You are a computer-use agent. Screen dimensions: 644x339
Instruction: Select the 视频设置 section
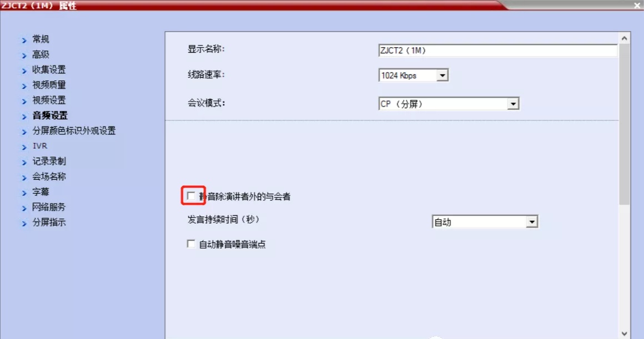49,100
